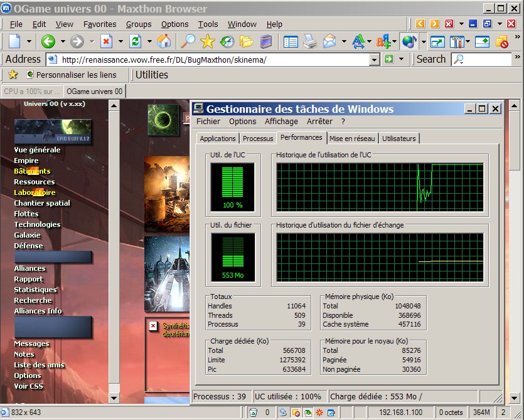The image size is (524, 420).
Task: Click the green Go arrow button
Action: [x=388, y=60]
